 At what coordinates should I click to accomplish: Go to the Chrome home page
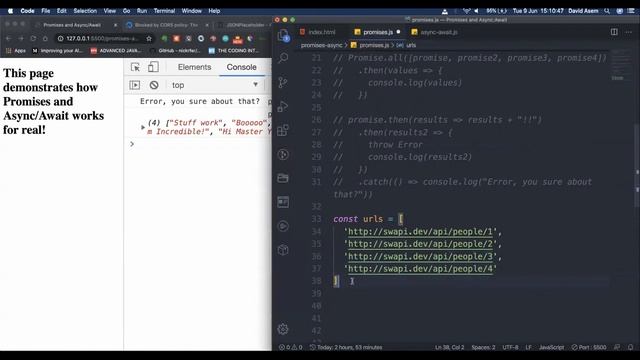pyautogui.click(x=45, y=38)
